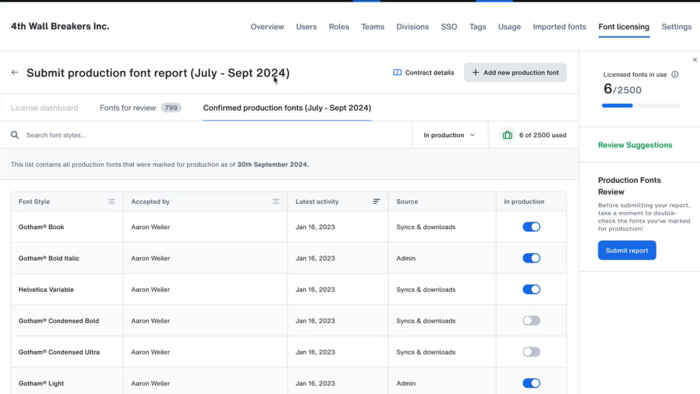Click the green license briefcase icon
700x394 pixels.
pos(507,135)
